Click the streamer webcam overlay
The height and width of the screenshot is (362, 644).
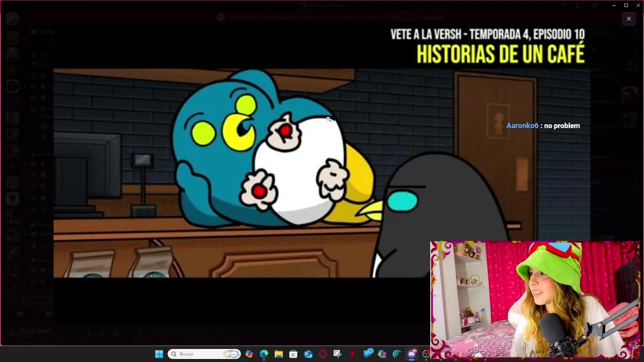coord(535,300)
